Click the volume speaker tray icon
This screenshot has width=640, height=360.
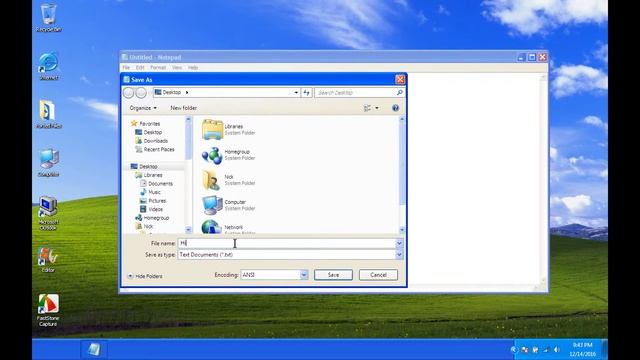point(557,350)
